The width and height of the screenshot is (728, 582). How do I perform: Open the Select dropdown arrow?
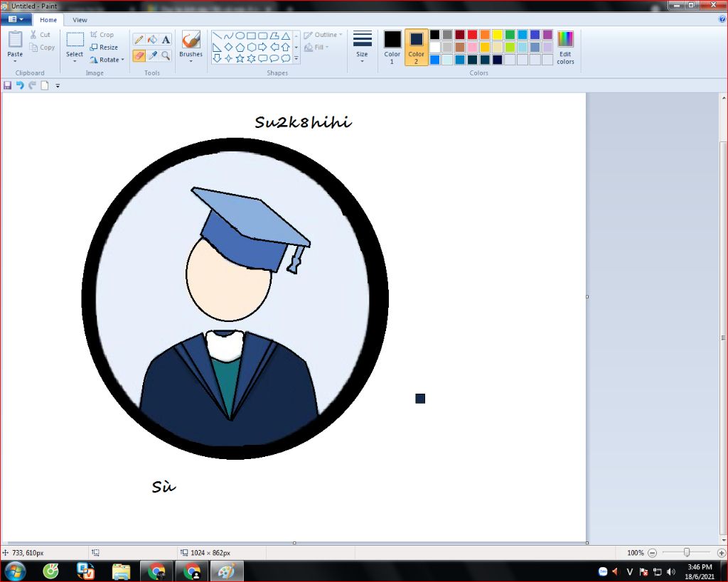click(x=75, y=61)
